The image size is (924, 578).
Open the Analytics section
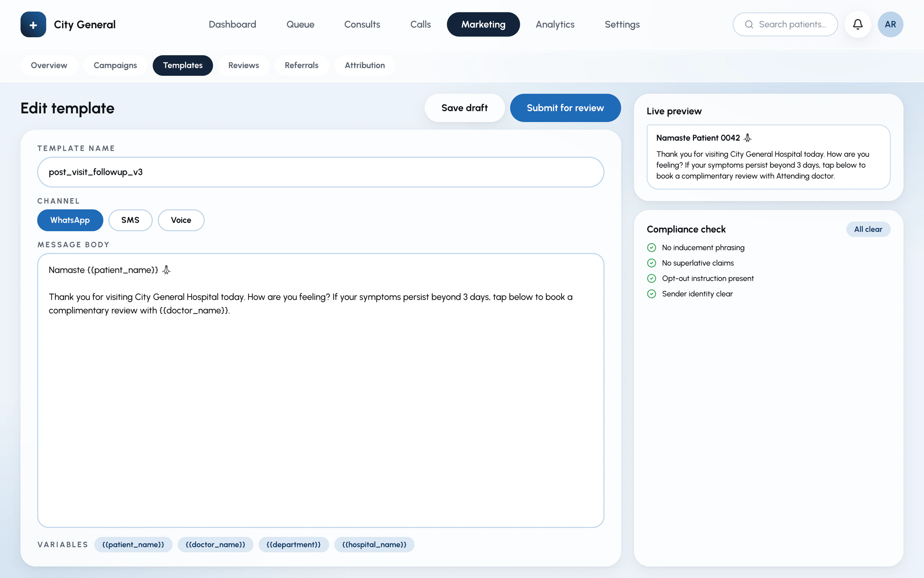pyautogui.click(x=555, y=25)
